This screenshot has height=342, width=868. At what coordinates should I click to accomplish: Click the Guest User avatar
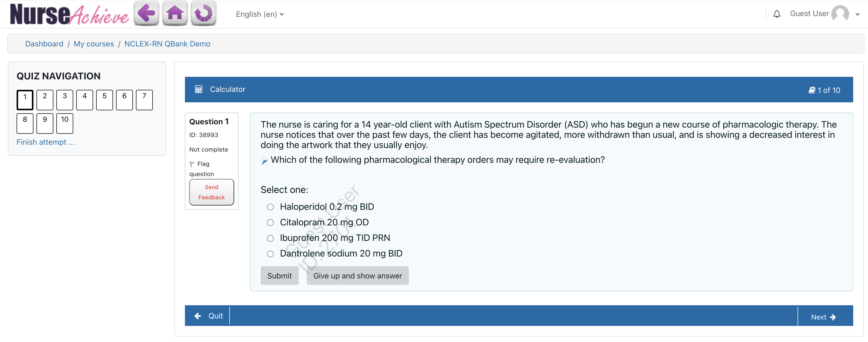pyautogui.click(x=840, y=14)
